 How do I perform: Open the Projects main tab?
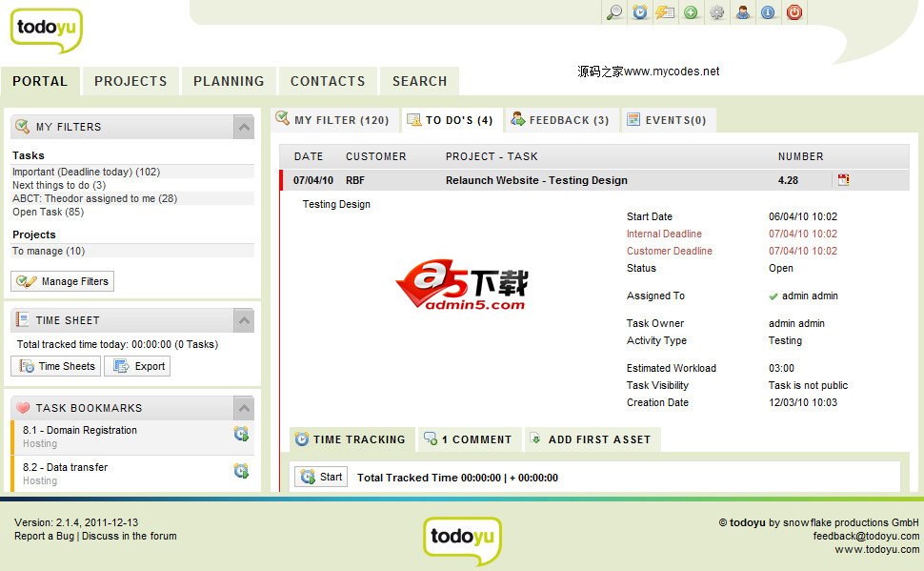(x=131, y=81)
